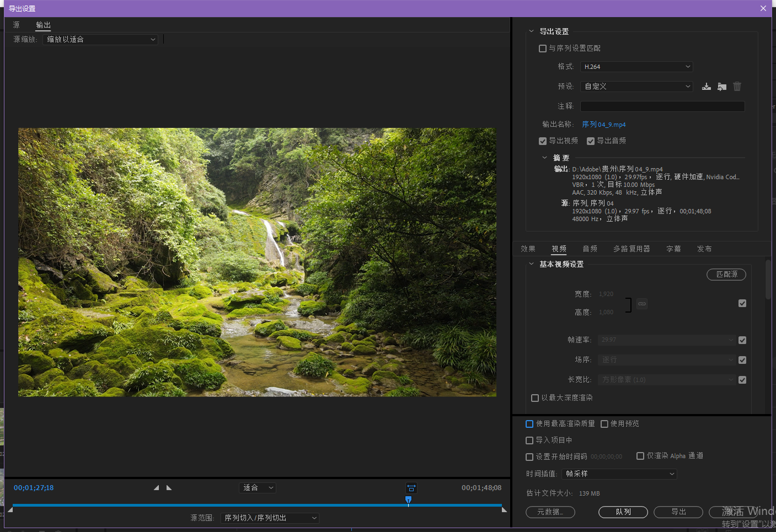Screen dimensions: 776x532
Task: Open the 格式 H.264 dropdown
Action: click(636, 67)
